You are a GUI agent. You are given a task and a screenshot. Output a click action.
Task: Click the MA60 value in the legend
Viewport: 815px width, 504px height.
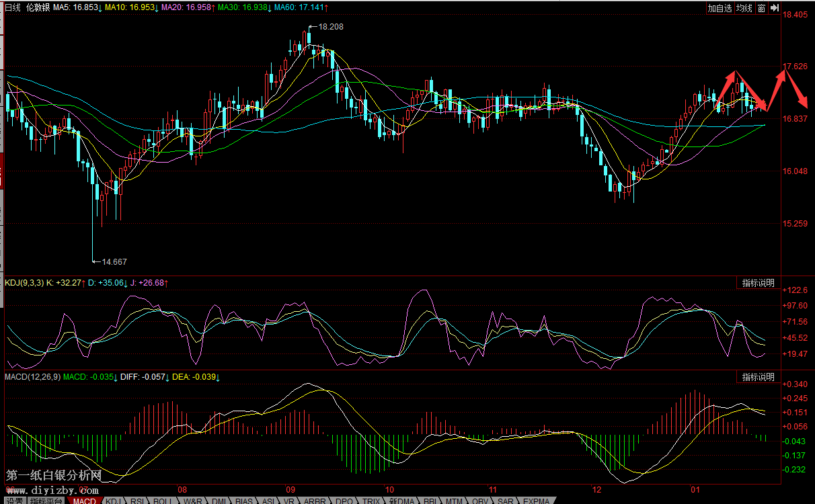click(x=299, y=7)
